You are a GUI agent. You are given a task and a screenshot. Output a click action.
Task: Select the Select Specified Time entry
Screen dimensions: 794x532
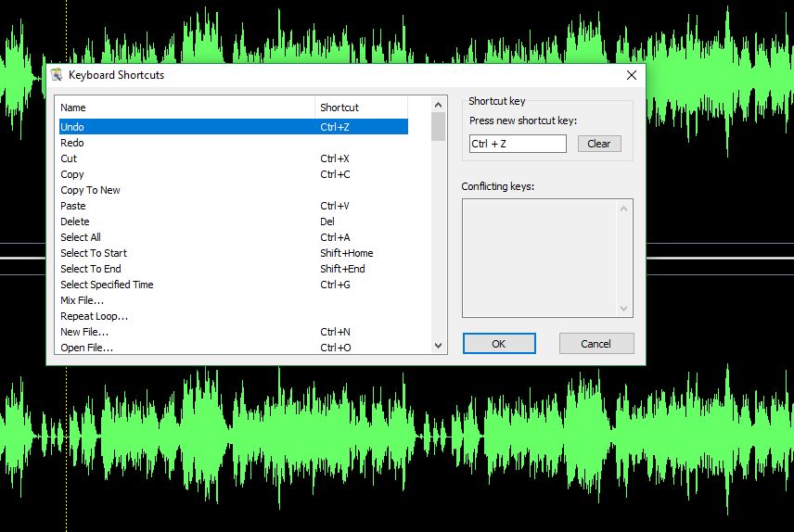pyautogui.click(x=107, y=285)
